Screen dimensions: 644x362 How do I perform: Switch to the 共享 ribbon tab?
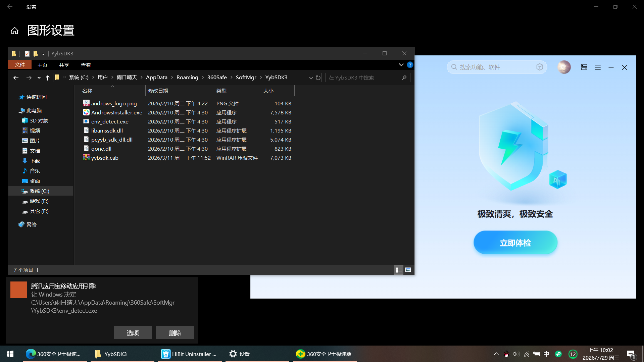point(64,65)
